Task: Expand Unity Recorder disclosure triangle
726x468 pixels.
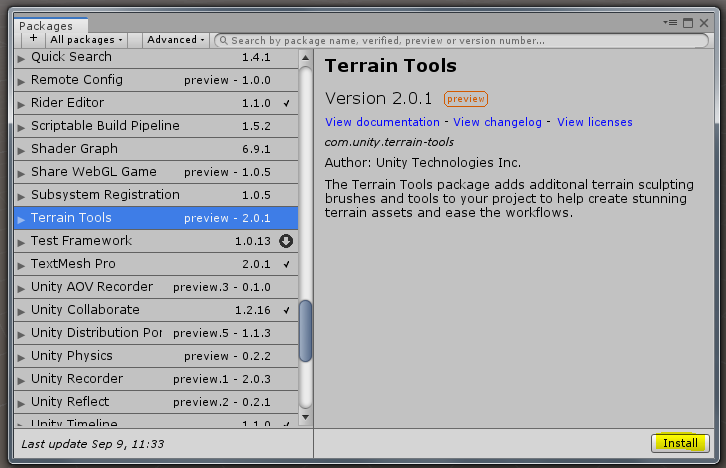Action: (21, 380)
